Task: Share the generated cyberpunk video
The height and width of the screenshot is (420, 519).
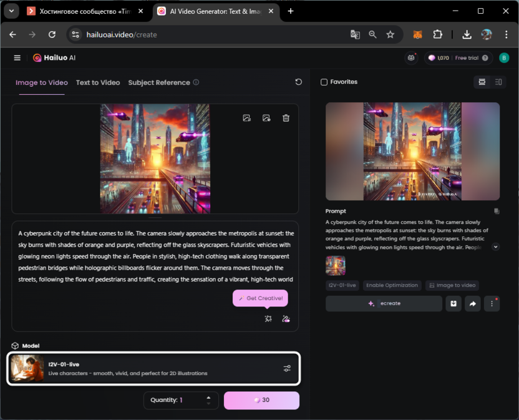Action: 472,304
